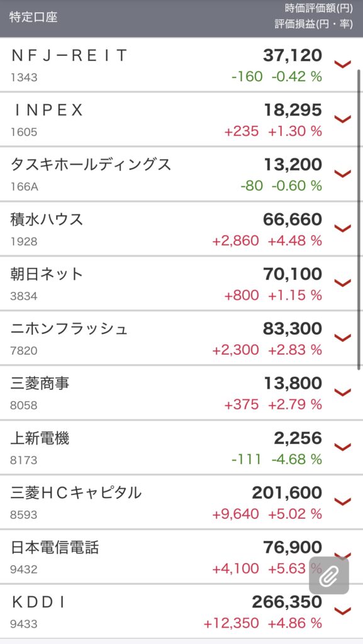Open the 日本電信電話 stock name
Screen dimensions: 363x644
click(55, 547)
